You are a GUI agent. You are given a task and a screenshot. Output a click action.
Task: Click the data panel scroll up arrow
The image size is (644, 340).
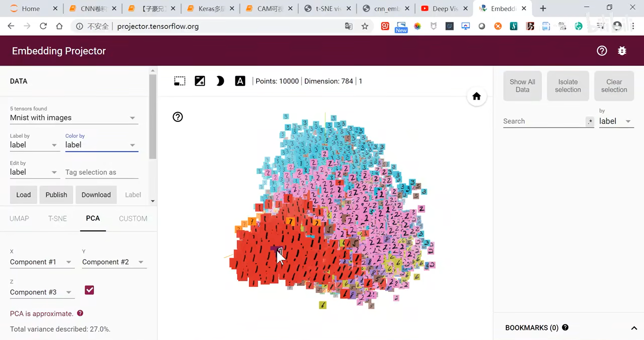[153, 71]
